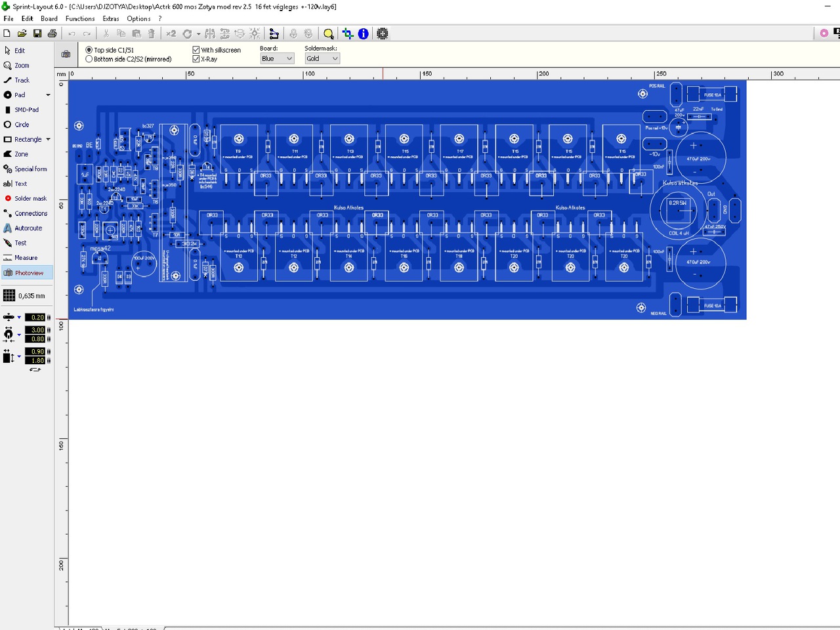Click the SMD pad width field showing 0.90
This screenshot has width=840, height=630.
coord(35,352)
